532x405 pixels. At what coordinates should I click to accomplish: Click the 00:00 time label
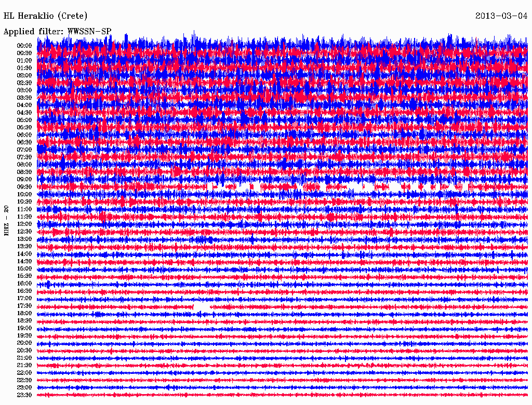[x=24, y=46]
